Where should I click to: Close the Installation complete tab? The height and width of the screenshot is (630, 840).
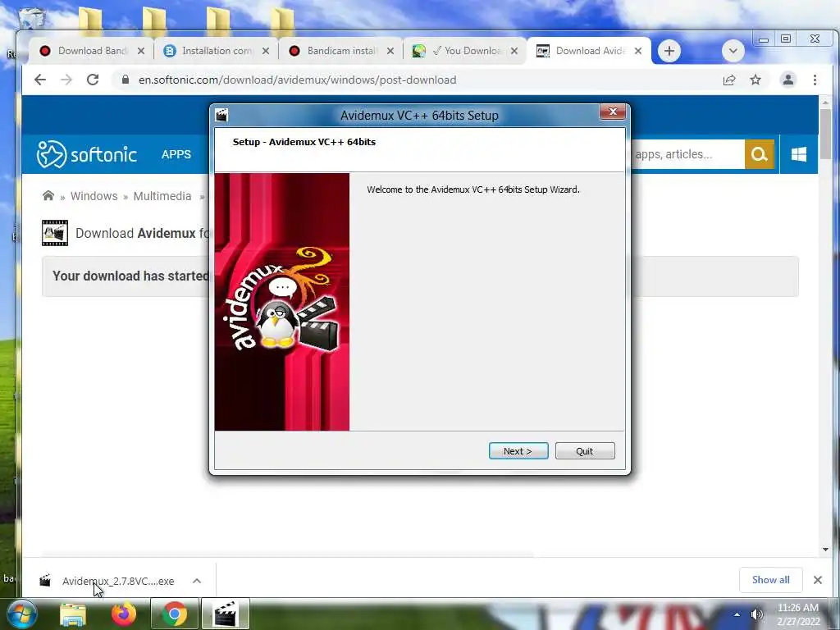[x=266, y=51]
